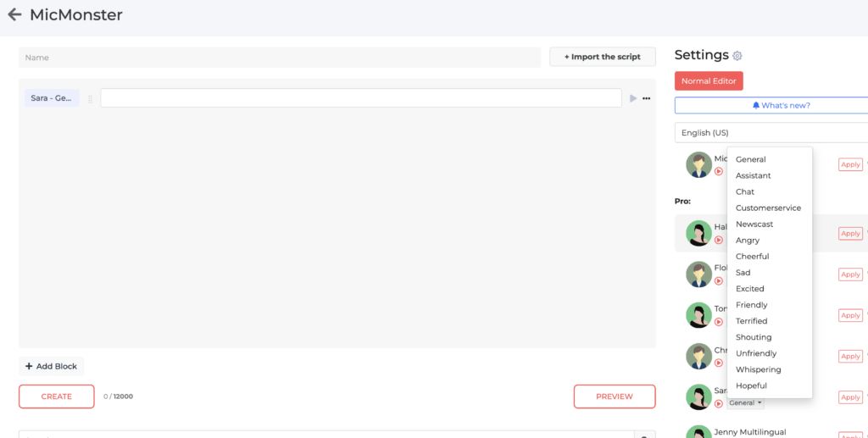
Task: Click the Import the script button
Action: pyautogui.click(x=603, y=57)
